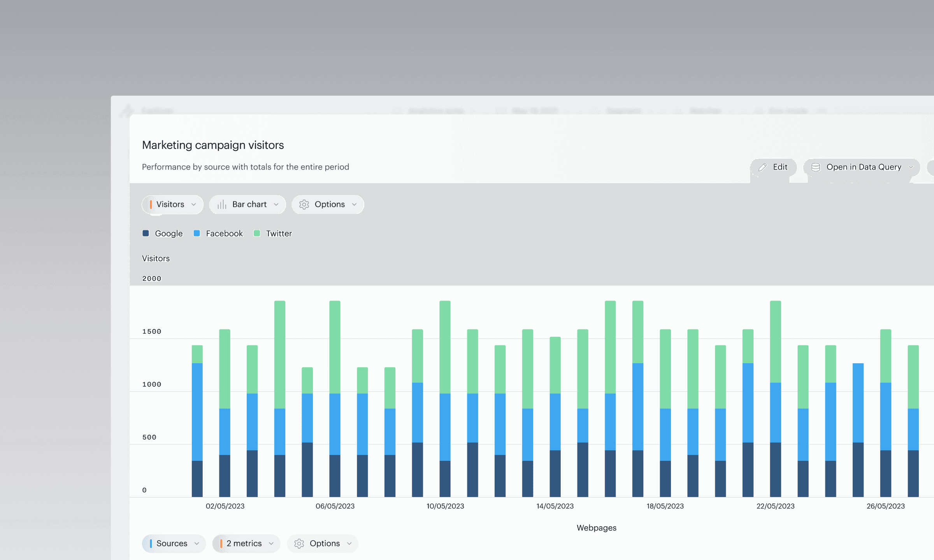Screen dimensions: 934x560
Task: Toggle the Twitter series legend label
Action: tap(279, 233)
